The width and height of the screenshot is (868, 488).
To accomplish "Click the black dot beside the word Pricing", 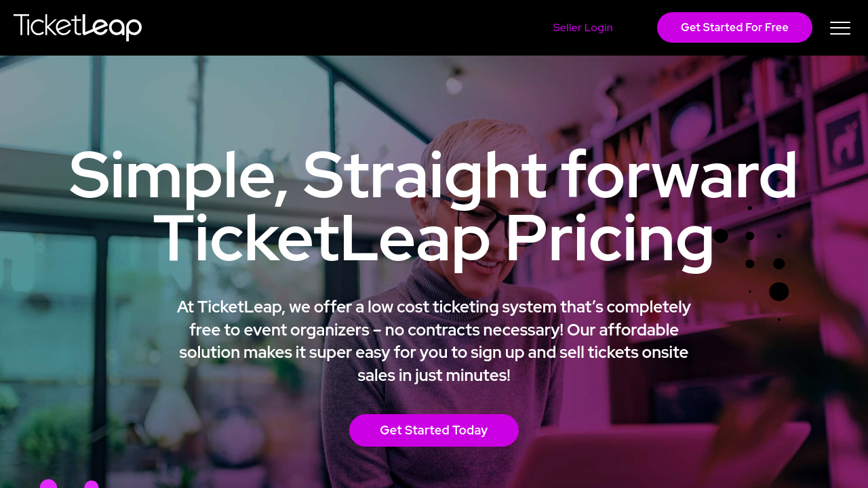I will pyautogui.click(x=721, y=236).
